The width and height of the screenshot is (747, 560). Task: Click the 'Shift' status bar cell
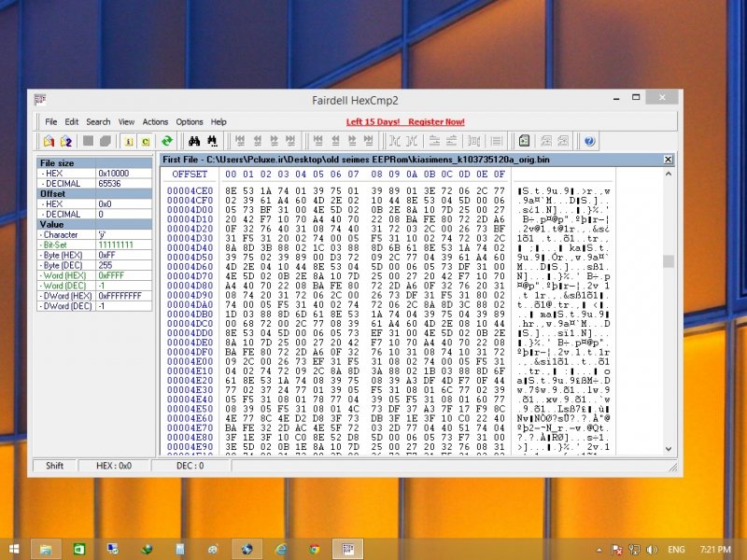[x=54, y=466]
